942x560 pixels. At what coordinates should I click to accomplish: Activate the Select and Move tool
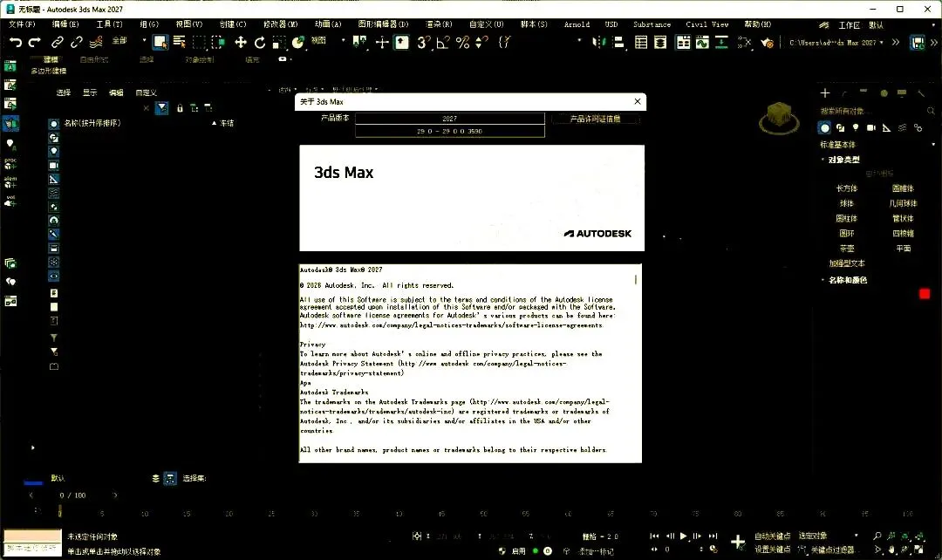(x=241, y=42)
